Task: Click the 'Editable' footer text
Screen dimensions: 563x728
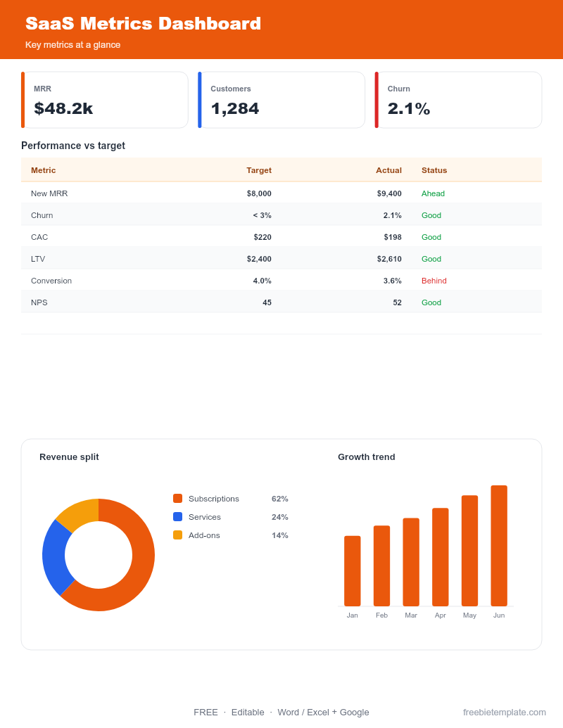Action: [248, 713]
